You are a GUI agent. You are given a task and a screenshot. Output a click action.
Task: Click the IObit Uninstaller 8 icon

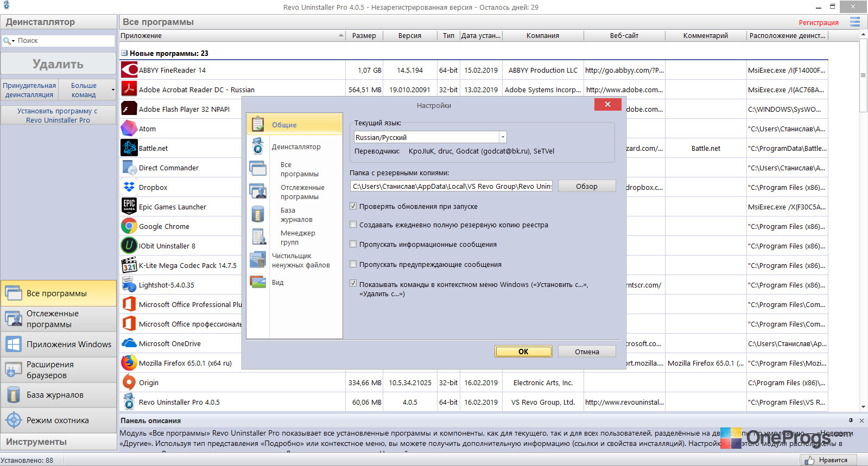[x=129, y=246]
